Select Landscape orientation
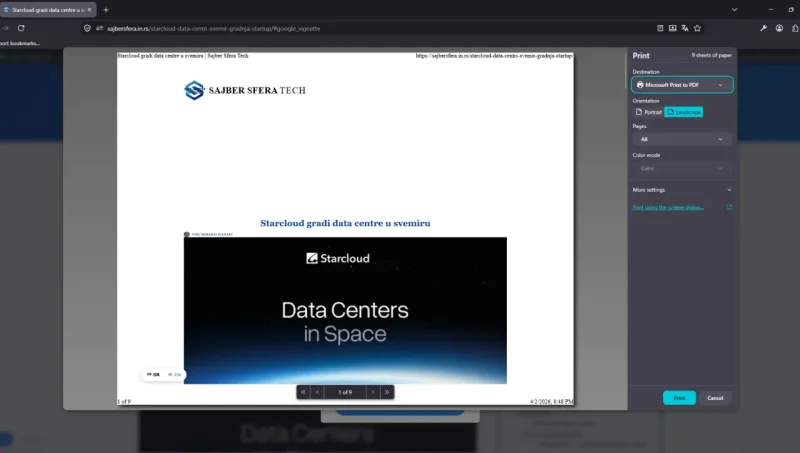Image resolution: width=800 pixels, height=453 pixels. pyautogui.click(x=684, y=112)
